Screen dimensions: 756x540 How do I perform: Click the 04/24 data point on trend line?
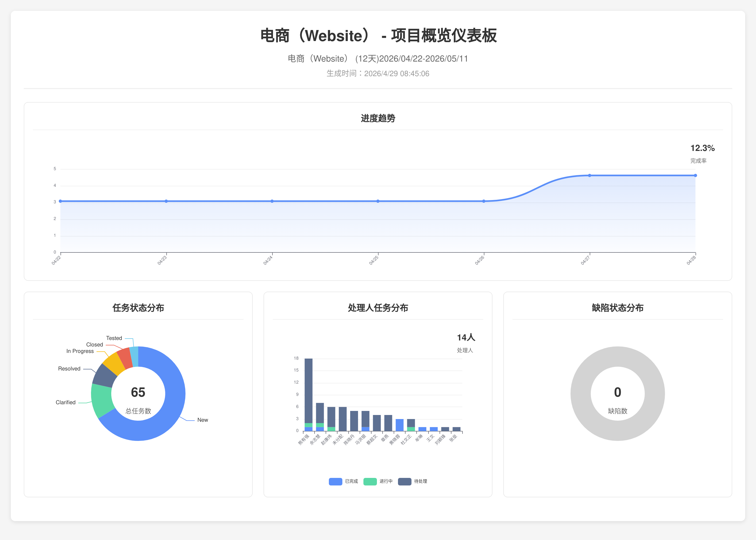tap(272, 201)
